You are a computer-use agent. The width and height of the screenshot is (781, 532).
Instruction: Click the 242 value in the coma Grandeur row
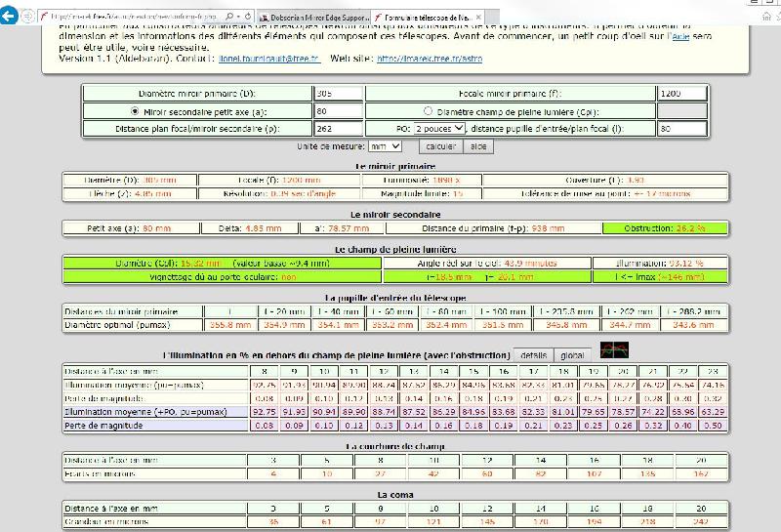[701, 521]
